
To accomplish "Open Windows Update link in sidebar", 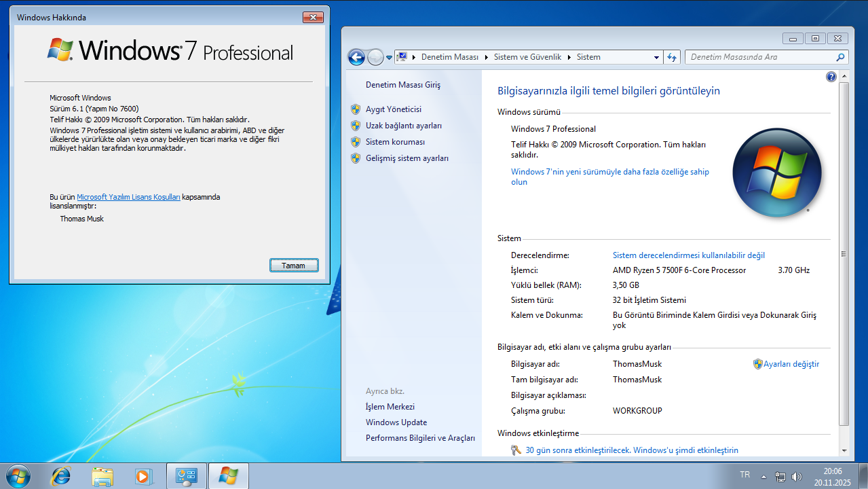I will click(396, 422).
